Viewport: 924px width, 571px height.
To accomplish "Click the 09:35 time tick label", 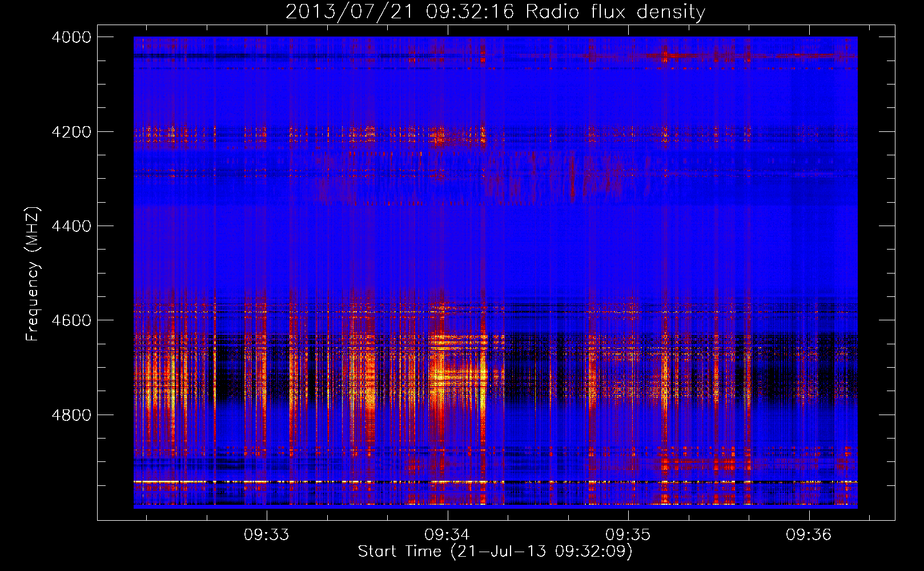I will (628, 535).
